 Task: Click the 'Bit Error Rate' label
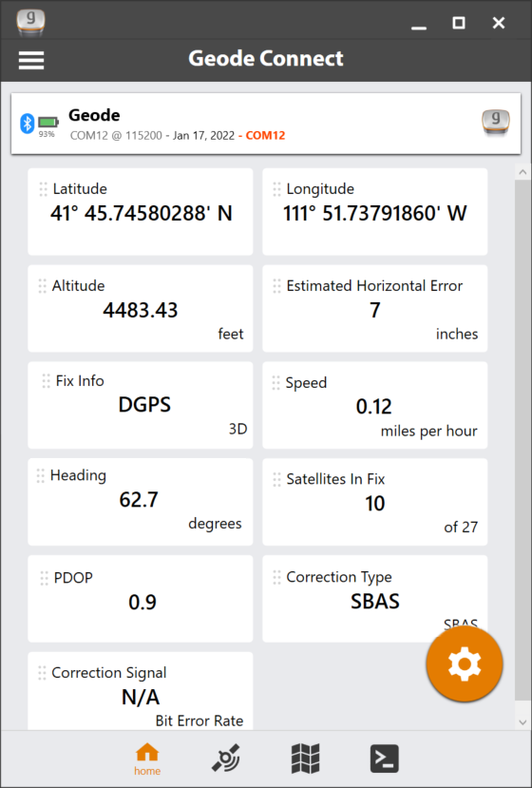pyautogui.click(x=199, y=721)
